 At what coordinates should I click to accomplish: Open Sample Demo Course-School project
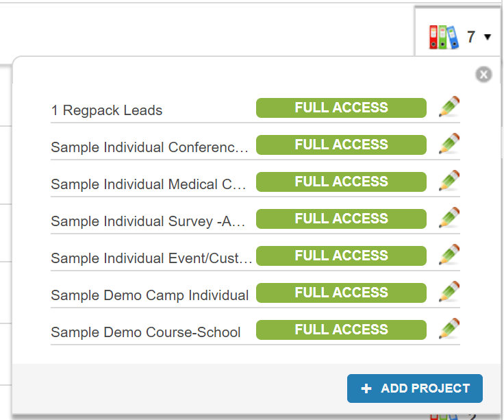pos(146,332)
